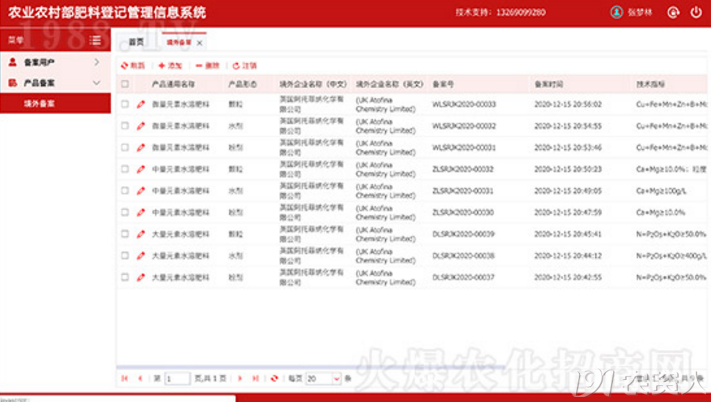Click the edit pencil for record DLSRJK2020-00037
Viewport: 711px width, 402px height.
click(x=141, y=277)
